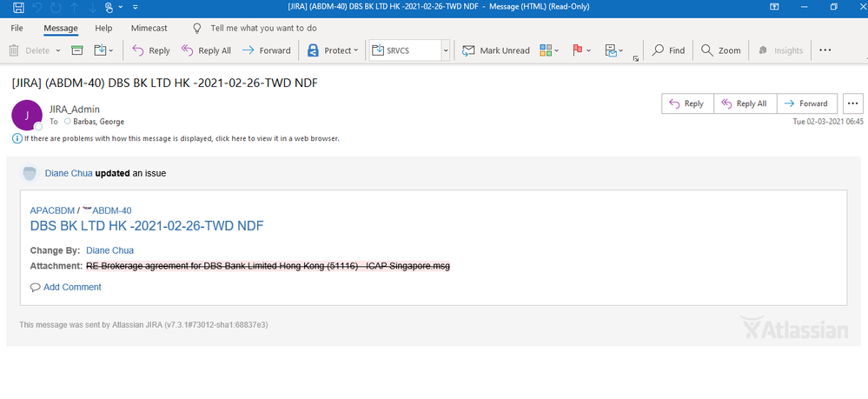Click Reply All in the ribbon
This screenshot has width=868, height=399.
pos(207,50)
